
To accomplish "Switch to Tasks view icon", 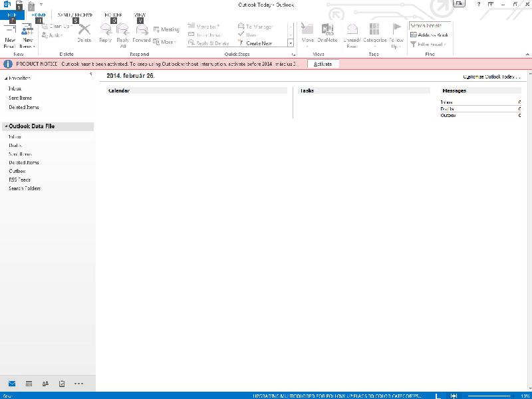I will point(62,384).
